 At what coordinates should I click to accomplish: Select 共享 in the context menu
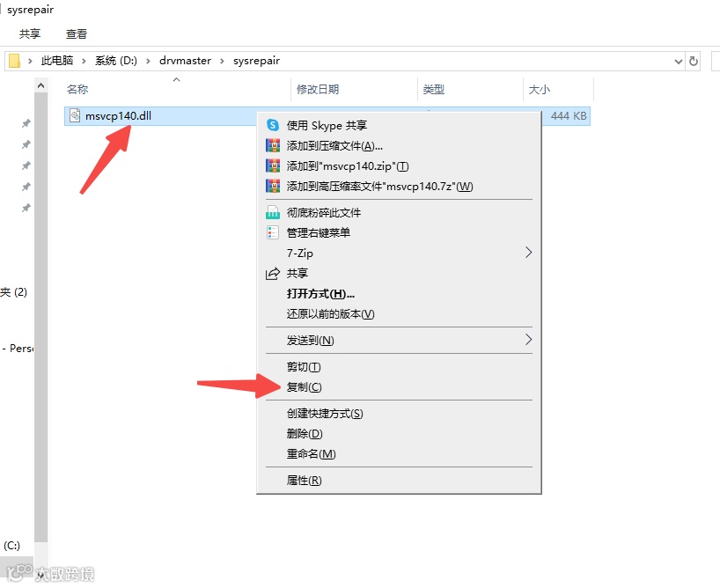tap(399, 274)
